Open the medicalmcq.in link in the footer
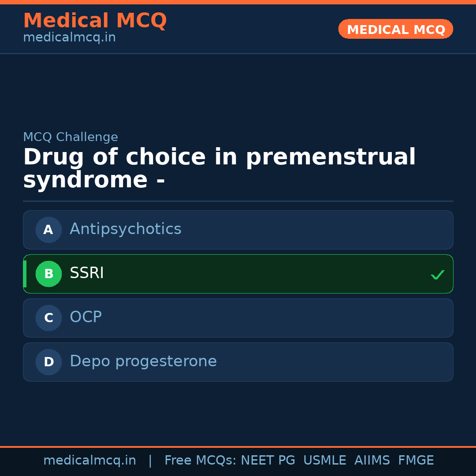 89,461
